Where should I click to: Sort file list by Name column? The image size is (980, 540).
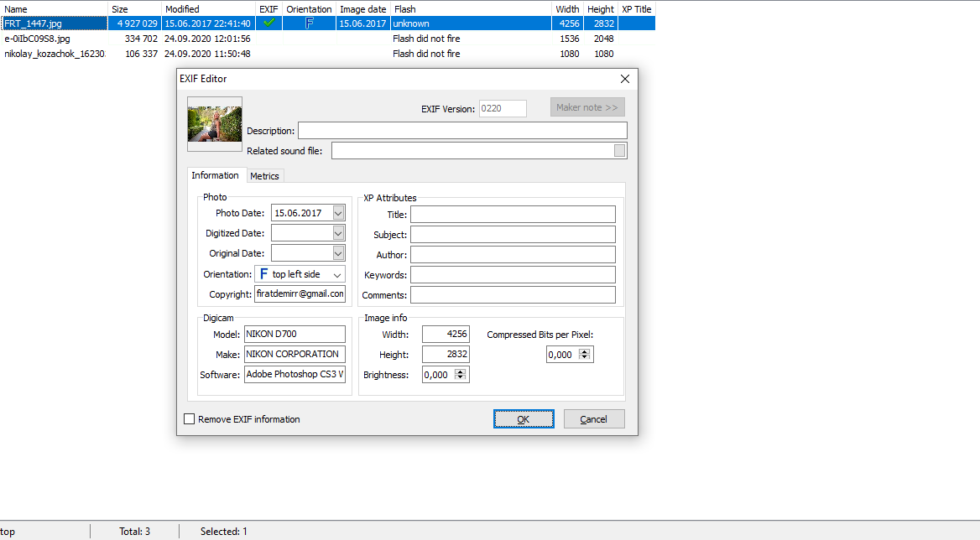click(x=54, y=8)
